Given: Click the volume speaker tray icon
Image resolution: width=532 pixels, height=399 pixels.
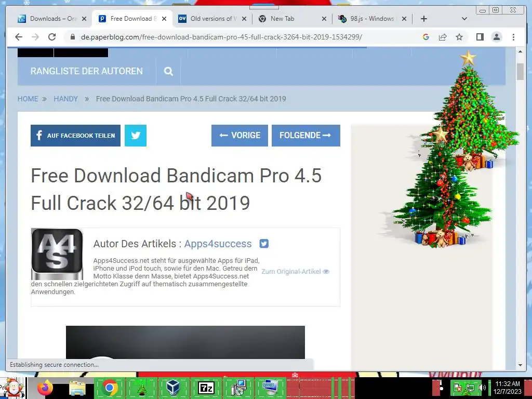Looking at the screenshot, I should coord(482,388).
